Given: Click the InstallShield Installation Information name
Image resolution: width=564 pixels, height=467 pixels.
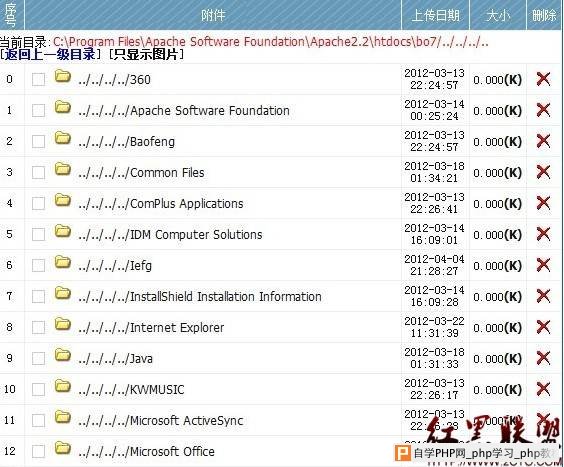Looking at the screenshot, I should click(x=200, y=296).
